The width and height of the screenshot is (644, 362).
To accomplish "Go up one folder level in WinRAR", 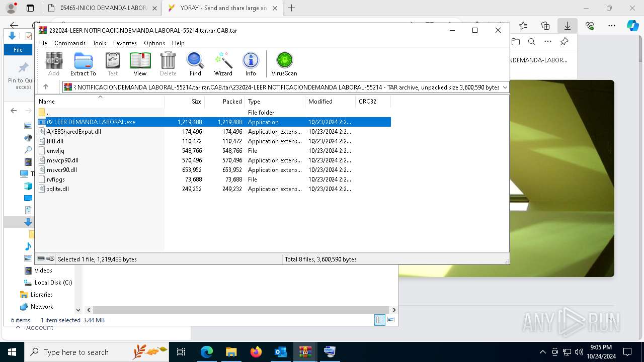I will tap(46, 87).
